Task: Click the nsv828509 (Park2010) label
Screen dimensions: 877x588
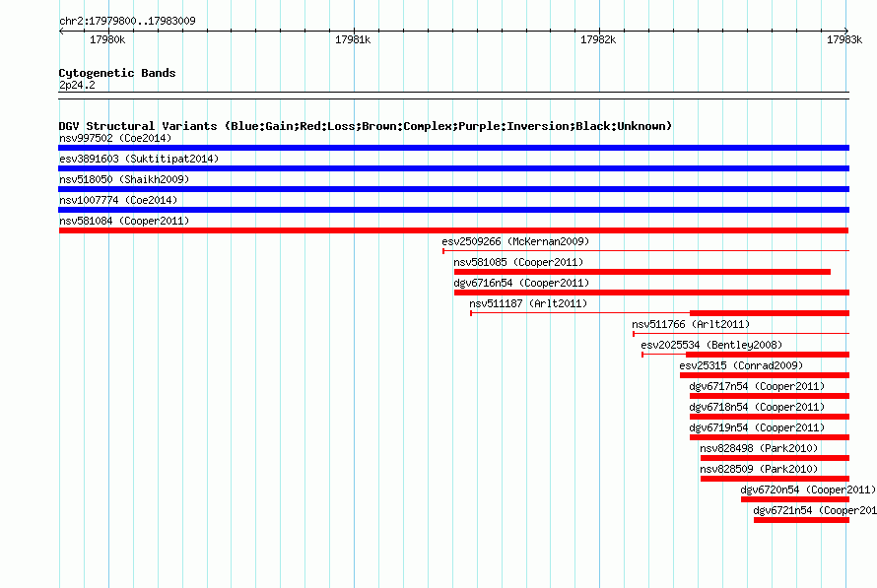Action: point(759,469)
